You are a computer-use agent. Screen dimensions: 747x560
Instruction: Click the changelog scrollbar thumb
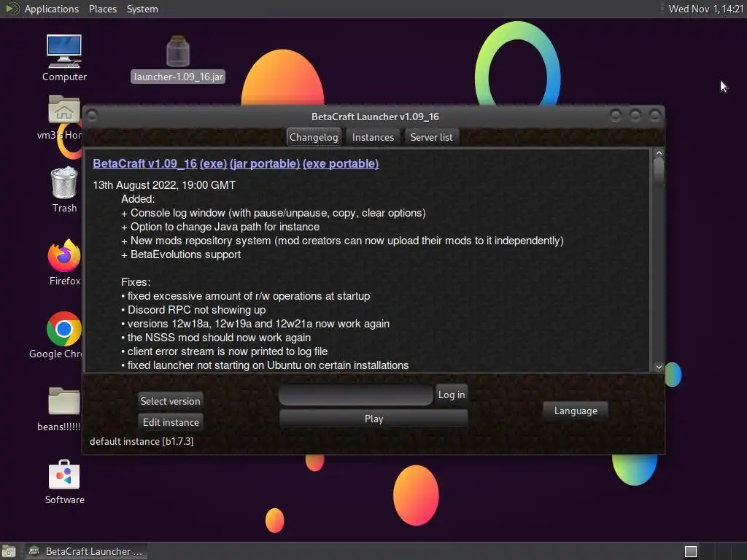pos(659,172)
